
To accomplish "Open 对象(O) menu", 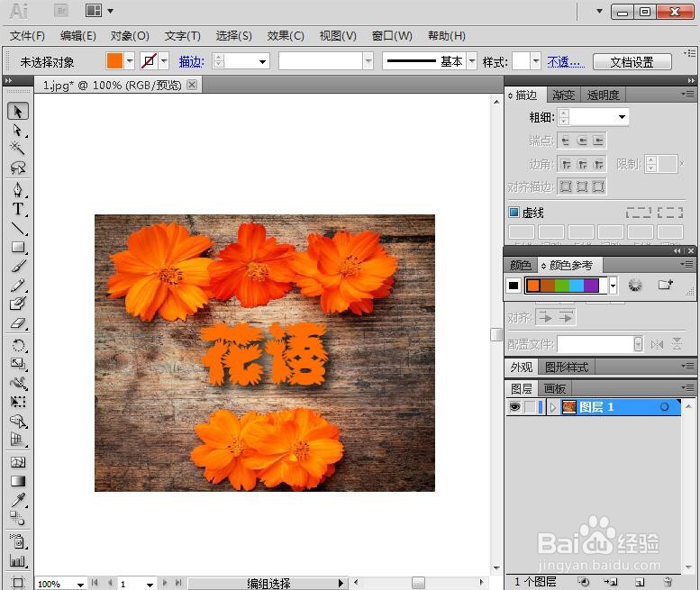I will 130,36.
